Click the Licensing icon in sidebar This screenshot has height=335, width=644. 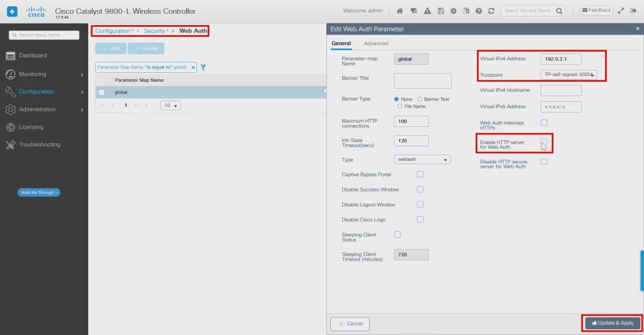coord(11,127)
